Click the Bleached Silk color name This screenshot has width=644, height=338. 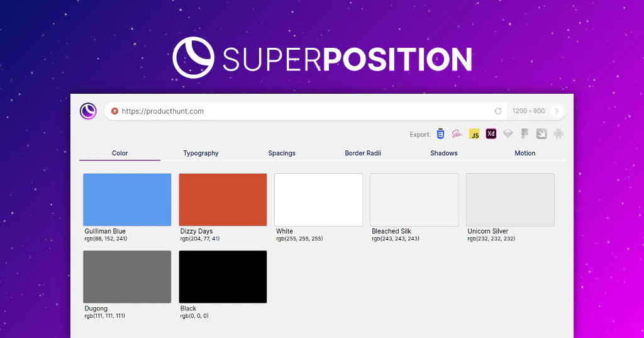[x=391, y=231]
